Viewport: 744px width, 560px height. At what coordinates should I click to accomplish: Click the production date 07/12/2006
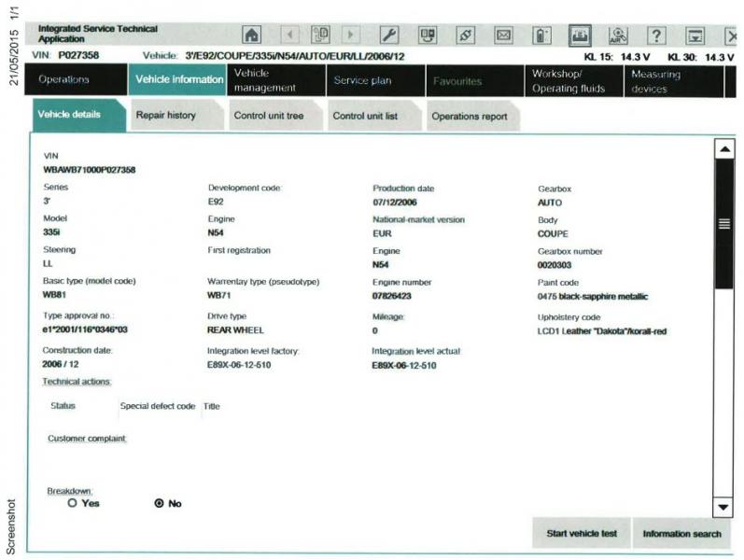click(395, 203)
